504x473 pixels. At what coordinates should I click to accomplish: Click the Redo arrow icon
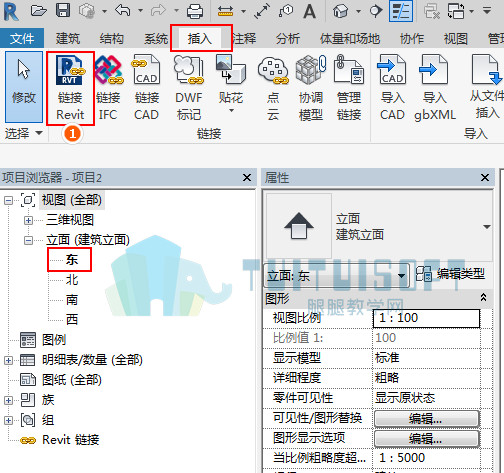coord(159,11)
